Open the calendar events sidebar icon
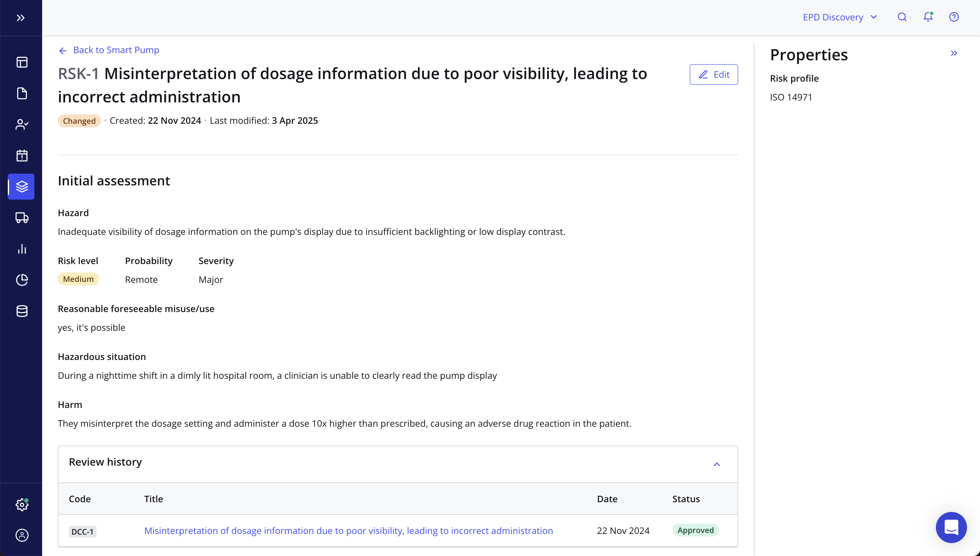Screen dimensions: 980x556 22,156
